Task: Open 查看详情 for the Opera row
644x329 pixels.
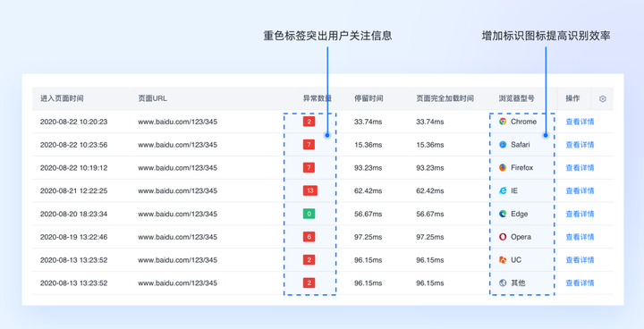Action: coord(580,237)
